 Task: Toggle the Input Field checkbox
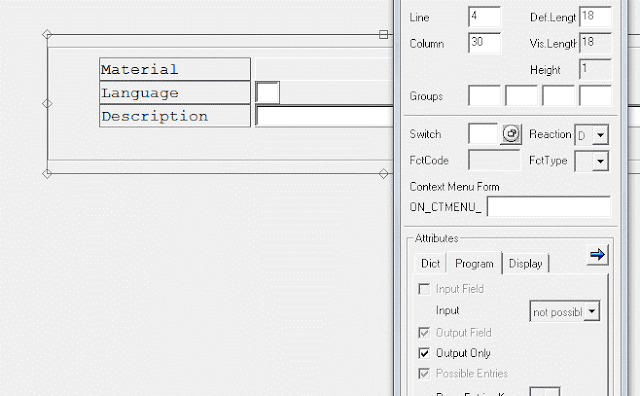point(424,289)
